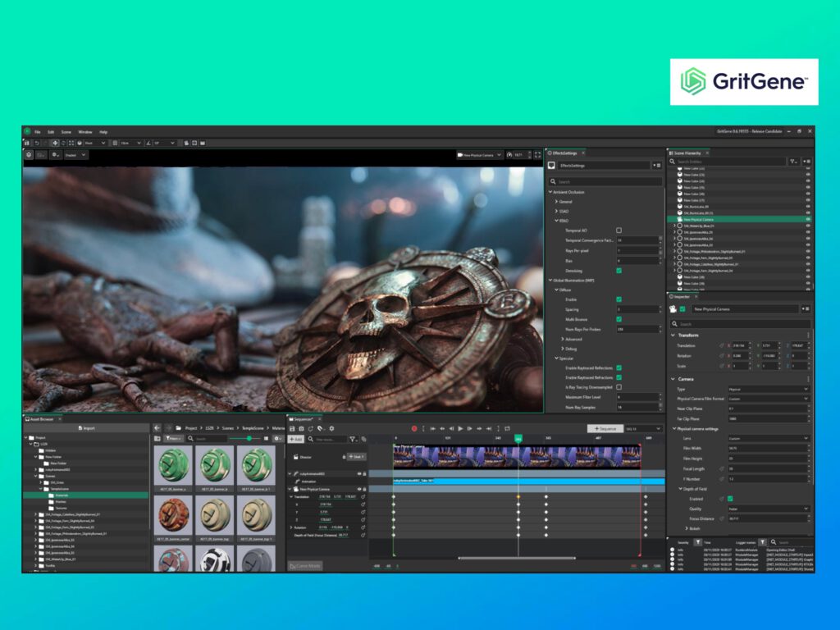Click the save sequence icon in the Sequencer

292,428
